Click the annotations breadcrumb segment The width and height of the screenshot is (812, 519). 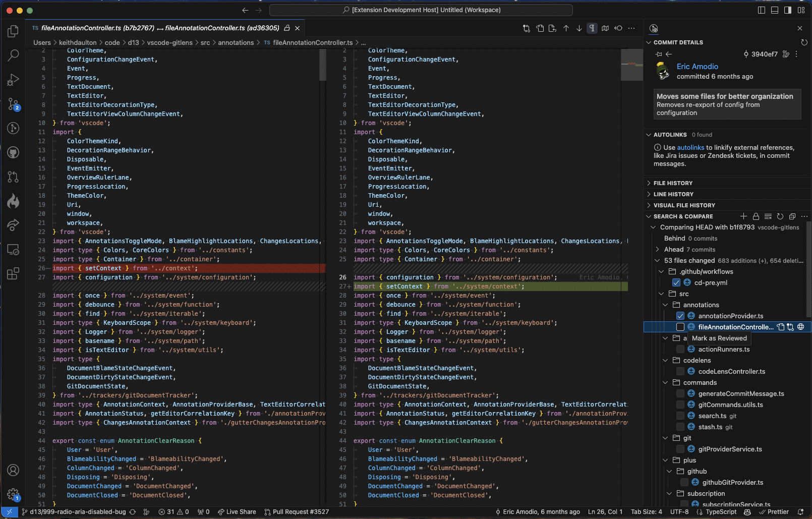(236, 43)
